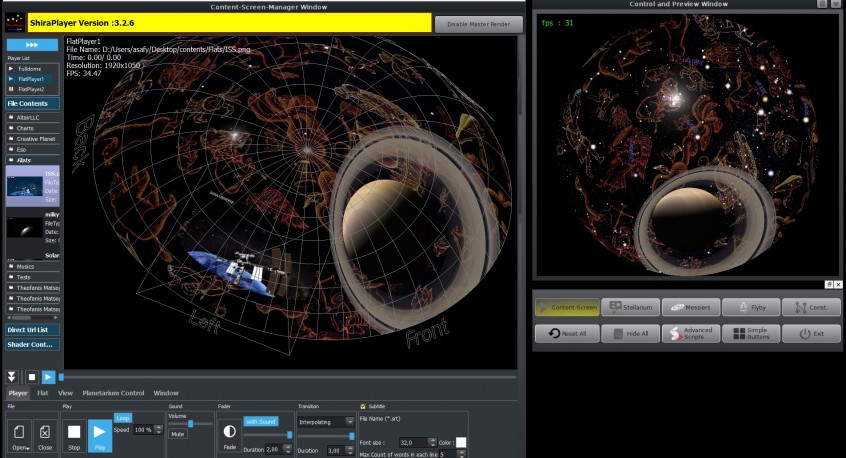The height and width of the screenshot is (458, 846).
Task: Select FlatPlayer2 in the Player List
Action: (x=32, y=89)
